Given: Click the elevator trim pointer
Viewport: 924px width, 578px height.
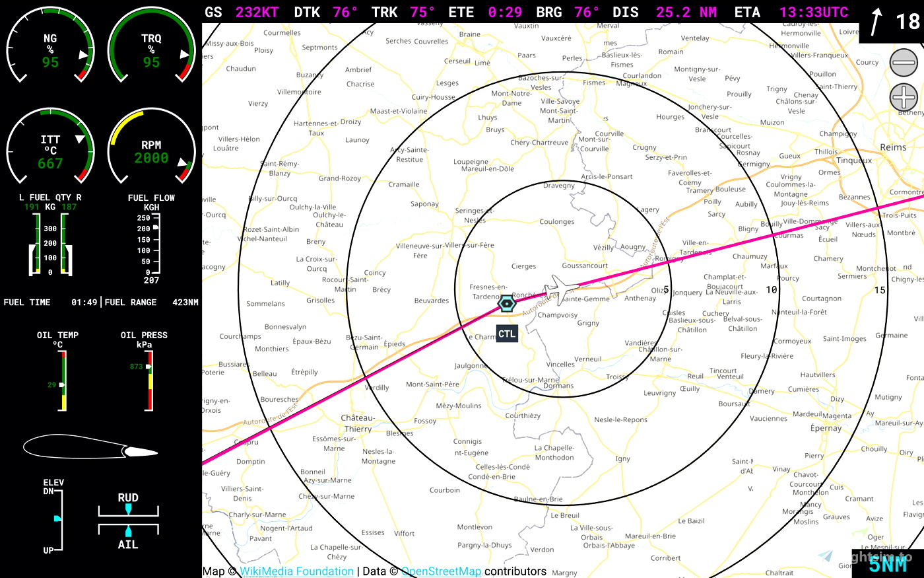Looking at the screenshot, I should point(57,519).
